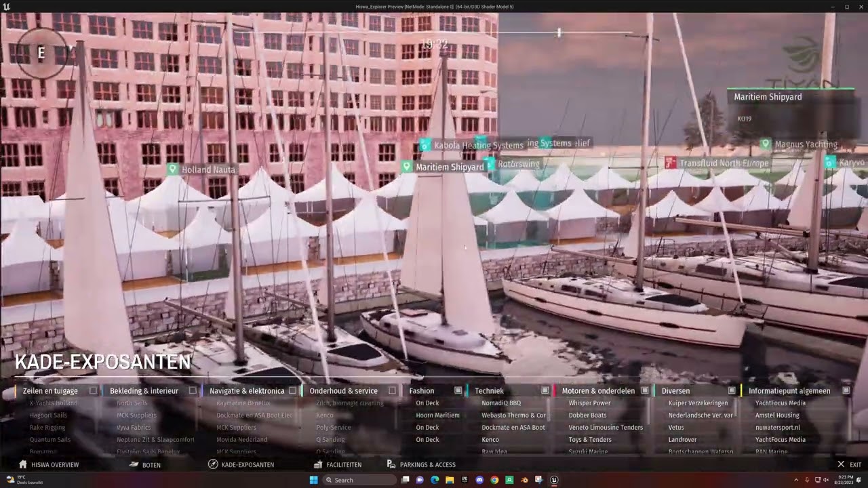Viewport: 868px width, 488px height.
Task: Select exhibitor Toys & Tenders
Action: point(590,439)
